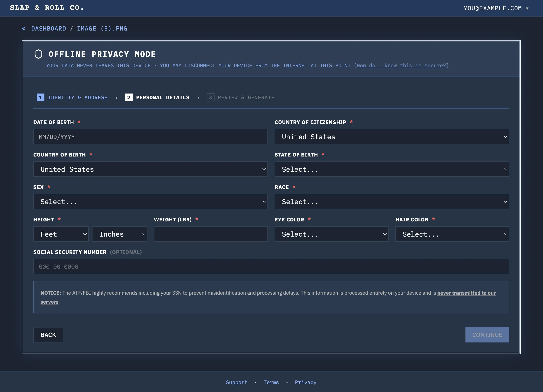Click the step 2 number badge
This screenshot has width=543, height=392.
[x=129, y=97]
